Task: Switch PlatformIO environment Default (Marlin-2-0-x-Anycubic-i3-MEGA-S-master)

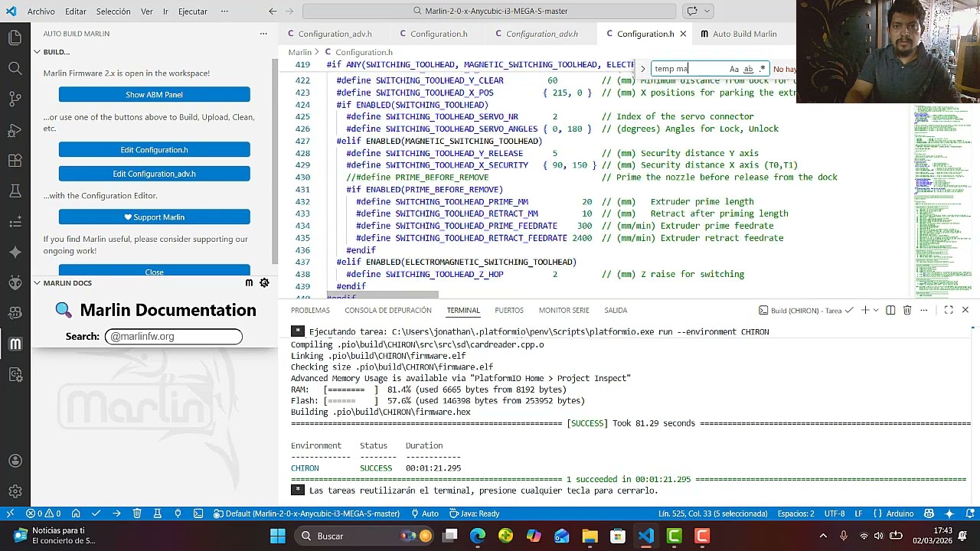Action: 306,514
